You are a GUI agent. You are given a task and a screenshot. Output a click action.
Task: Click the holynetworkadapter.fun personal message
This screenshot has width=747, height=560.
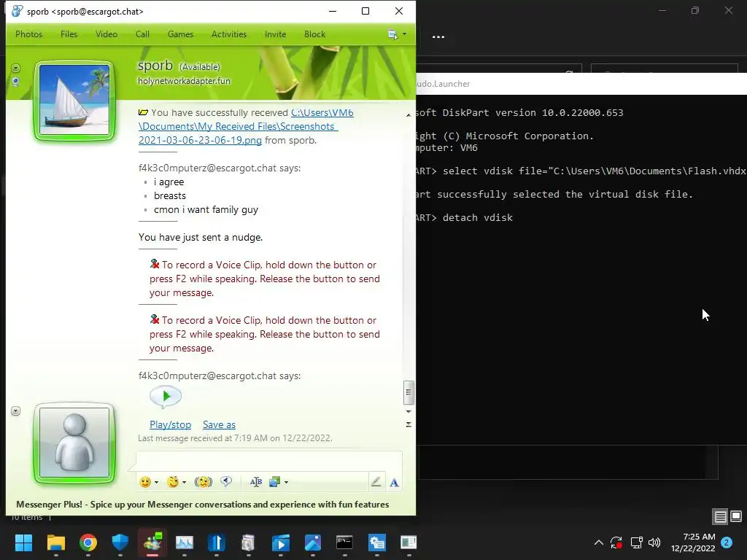point(184,81)
